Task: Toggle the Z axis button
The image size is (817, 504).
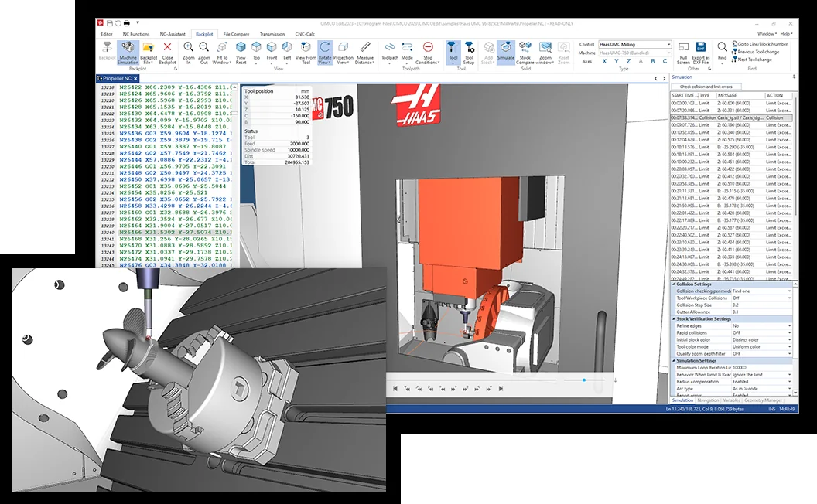Action: point(628,61)
